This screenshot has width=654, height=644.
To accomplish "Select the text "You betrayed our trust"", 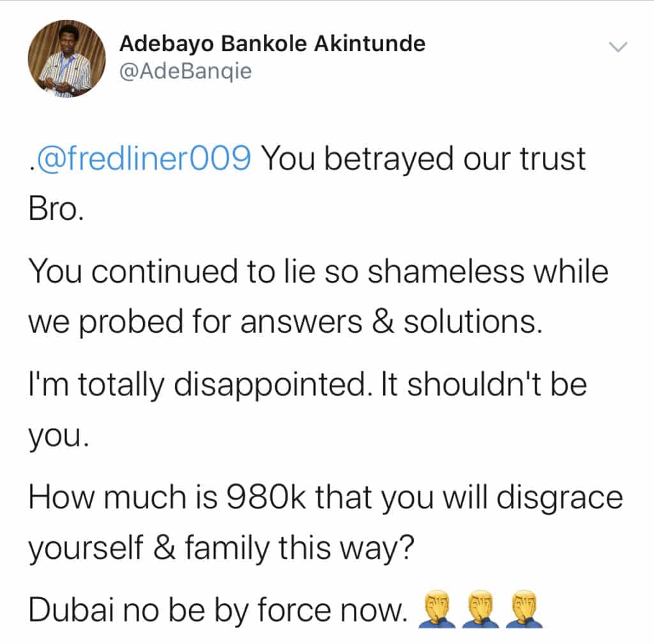I will 424,159.
